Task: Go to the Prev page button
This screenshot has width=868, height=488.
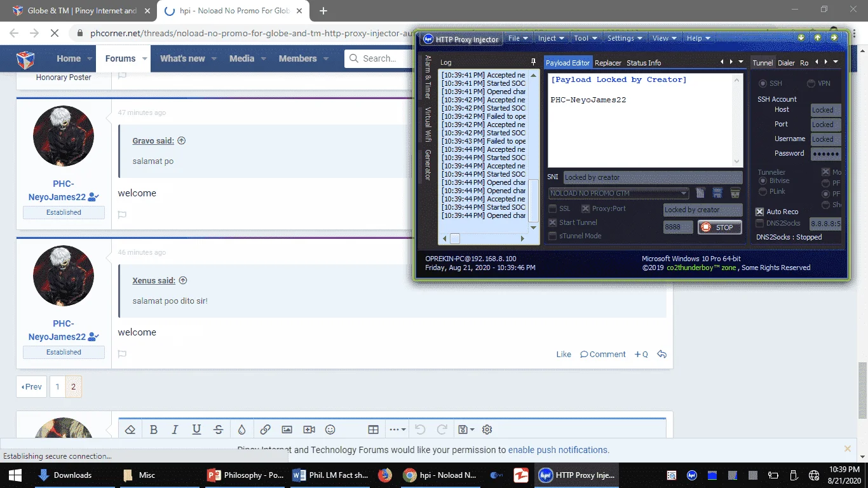Action: coord(31,386)
